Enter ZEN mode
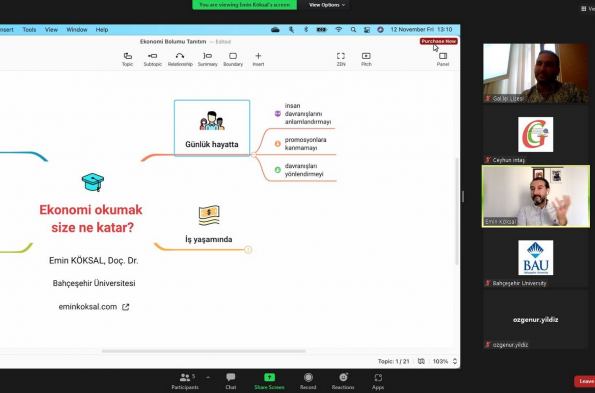This screenshot has height=393, width=595. 341,59
